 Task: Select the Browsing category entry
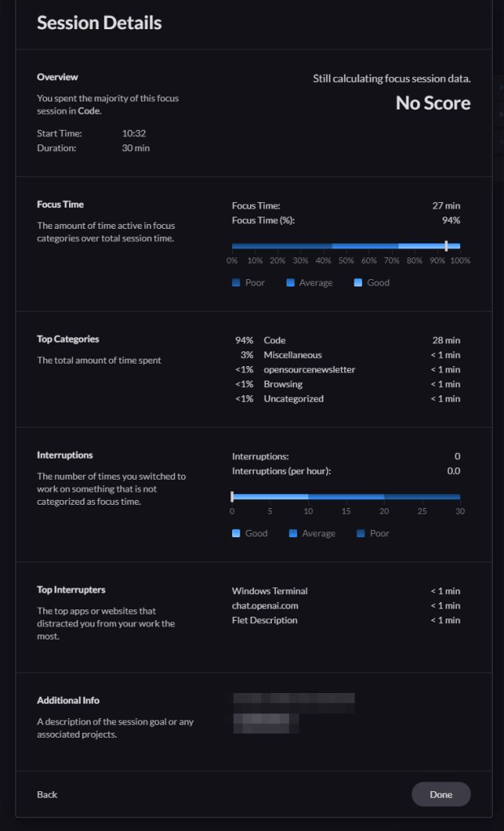coord(282,385)
